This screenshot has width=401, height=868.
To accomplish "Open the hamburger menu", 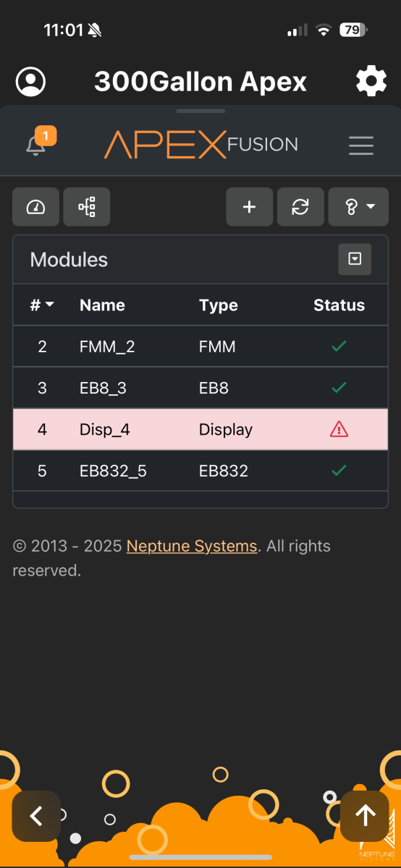I will tap(361, 145).
